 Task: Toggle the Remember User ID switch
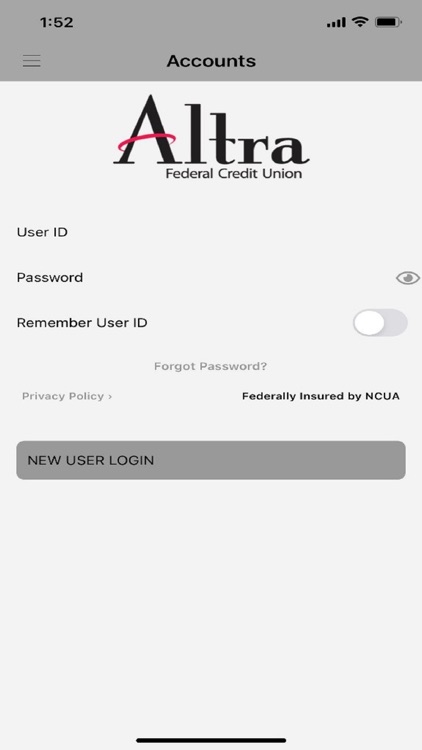[380, 323]
